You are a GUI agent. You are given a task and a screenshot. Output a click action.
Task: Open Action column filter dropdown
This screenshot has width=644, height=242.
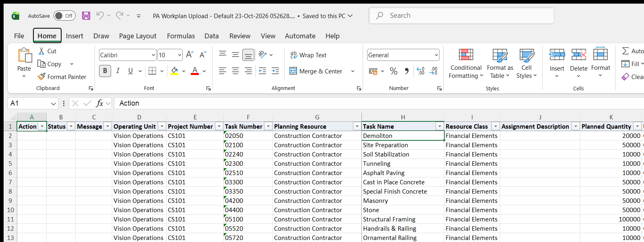pos(42,126)
